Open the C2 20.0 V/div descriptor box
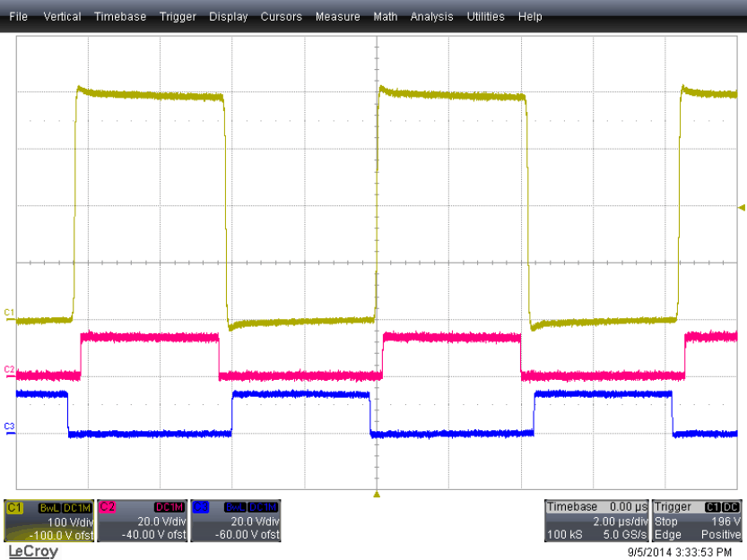 coord(142,521)
